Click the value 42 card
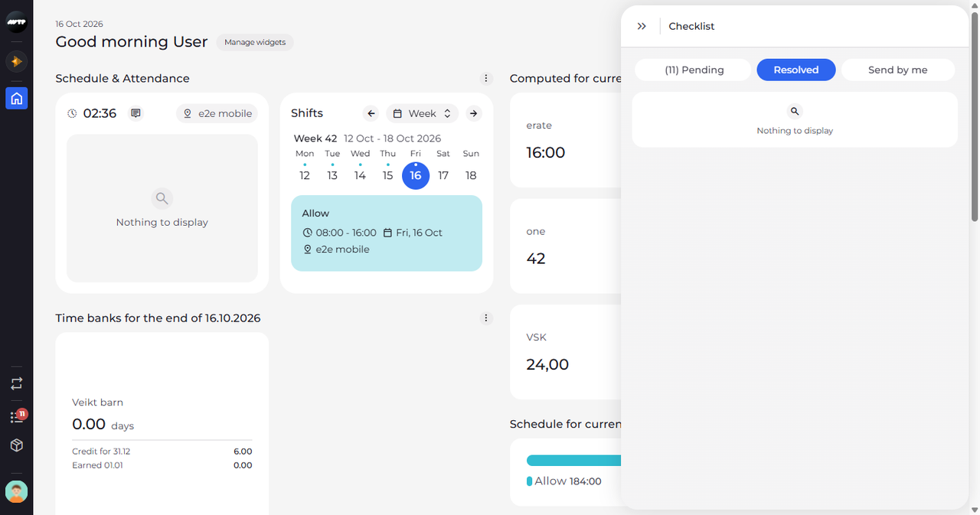 566,246
